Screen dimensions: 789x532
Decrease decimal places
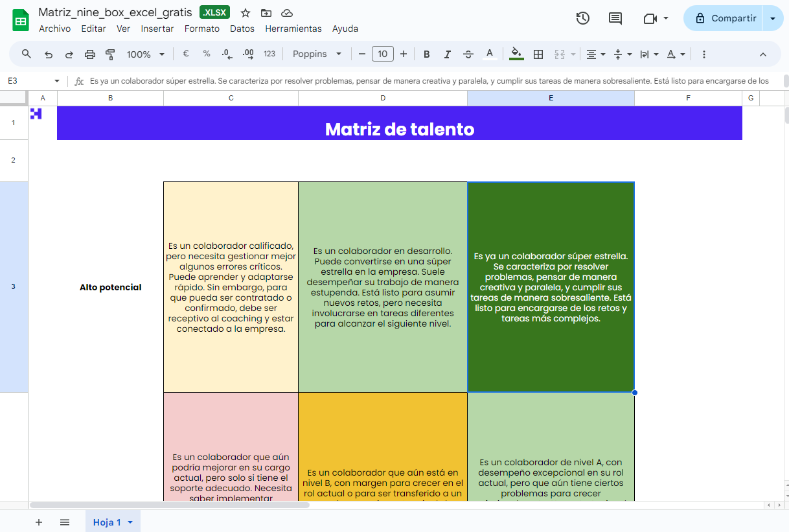pyautogui.click(x=227, y=54)
